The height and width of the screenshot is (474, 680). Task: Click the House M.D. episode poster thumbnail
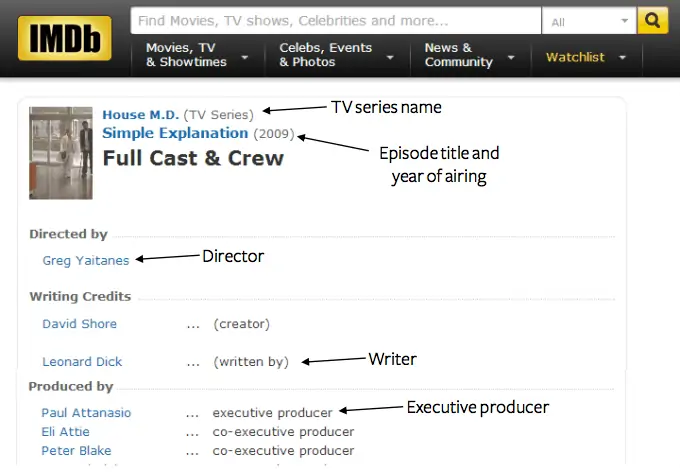tap(61, 153)
